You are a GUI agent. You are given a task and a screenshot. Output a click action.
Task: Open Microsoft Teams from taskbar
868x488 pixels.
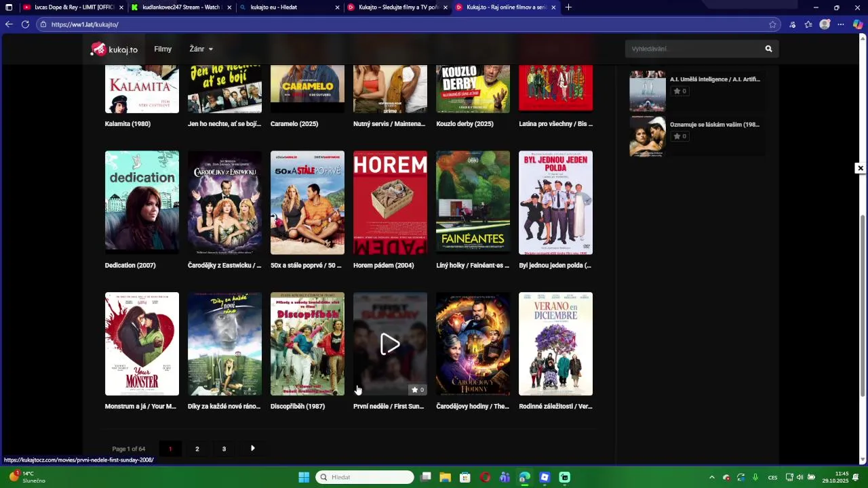[505, 477]
